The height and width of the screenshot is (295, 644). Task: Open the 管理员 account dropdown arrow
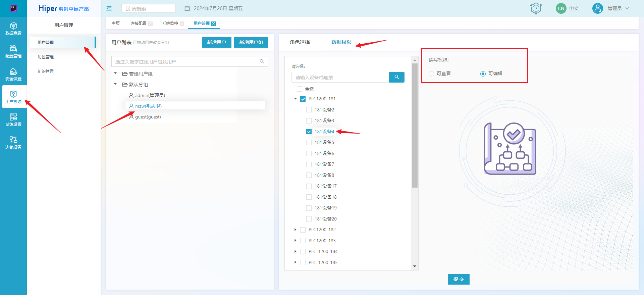tap(627, 8)
